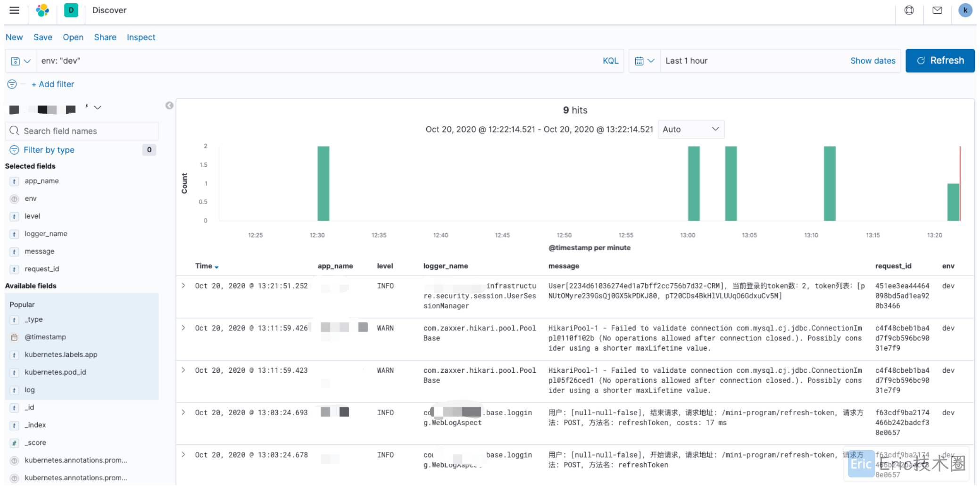Click the Last 1 hour time range

[x=686, y=61]
